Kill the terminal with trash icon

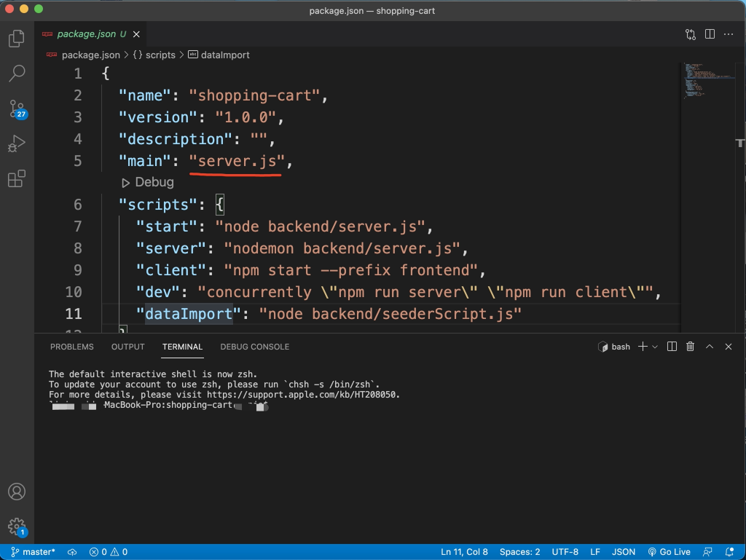pyautogui.click(x=691, y=347)
